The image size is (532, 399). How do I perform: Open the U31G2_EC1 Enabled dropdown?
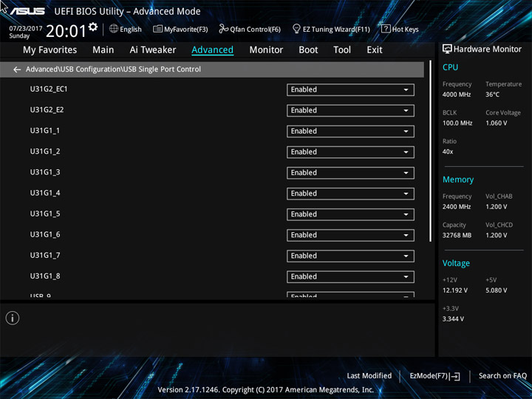(x=350, y=90)
